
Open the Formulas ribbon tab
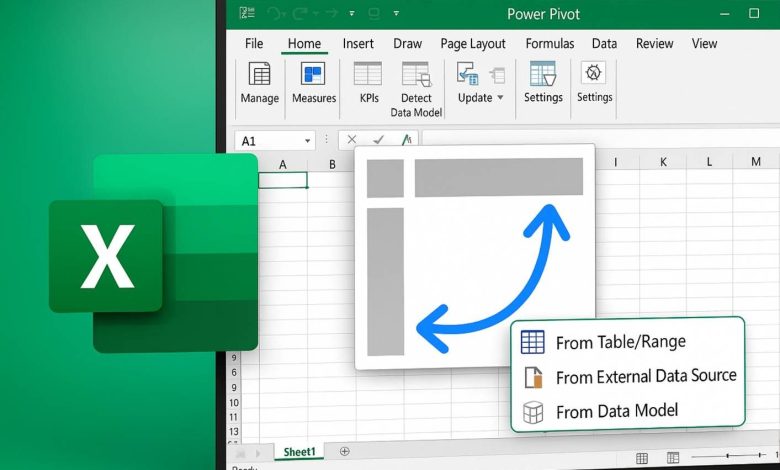coord(549,44)
